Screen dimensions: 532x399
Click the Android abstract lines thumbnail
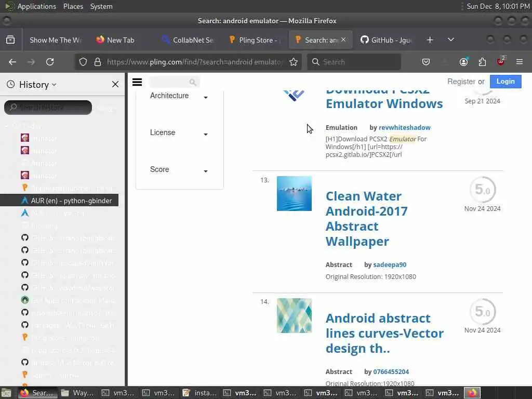[x=294, y=315]
